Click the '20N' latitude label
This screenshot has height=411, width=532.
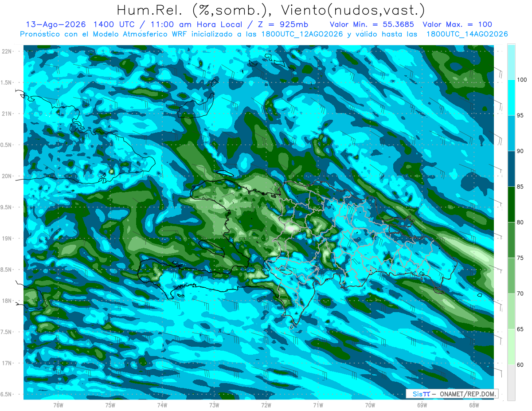[x=7, y=176]
